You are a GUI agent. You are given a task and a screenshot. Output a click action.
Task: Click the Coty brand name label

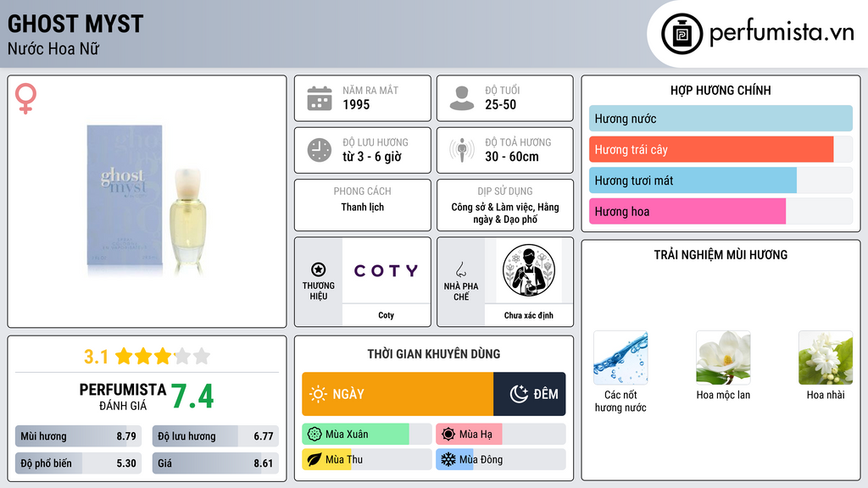386,315
